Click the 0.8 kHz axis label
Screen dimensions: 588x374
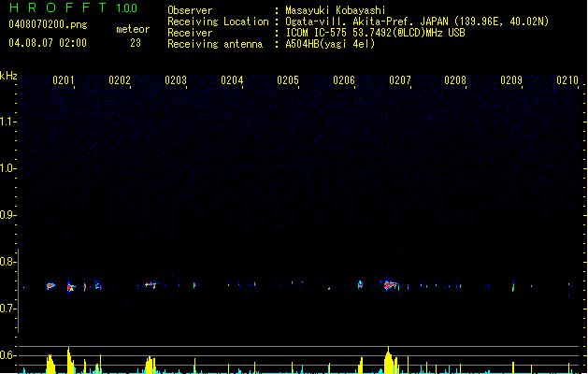(x=7, y=262)
